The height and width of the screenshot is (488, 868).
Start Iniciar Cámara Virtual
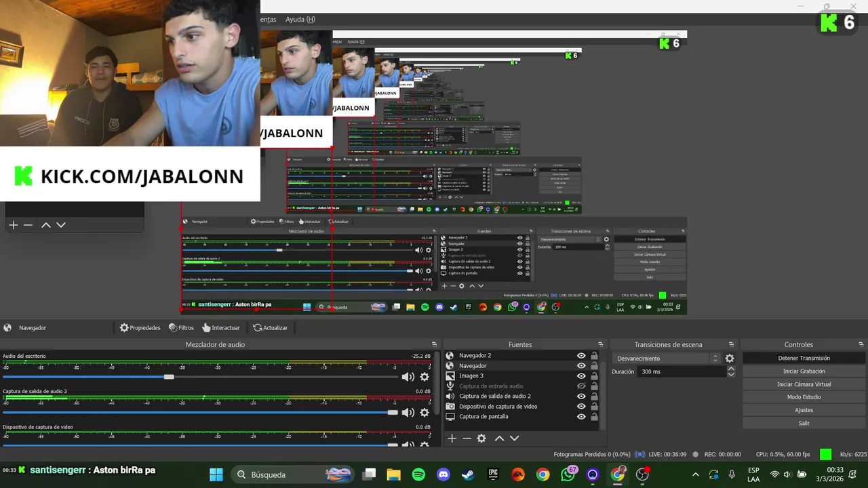point(804,384)
